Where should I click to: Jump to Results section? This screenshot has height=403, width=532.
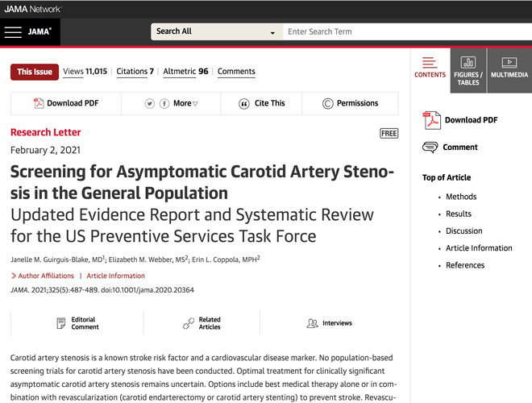pos(459,214)
